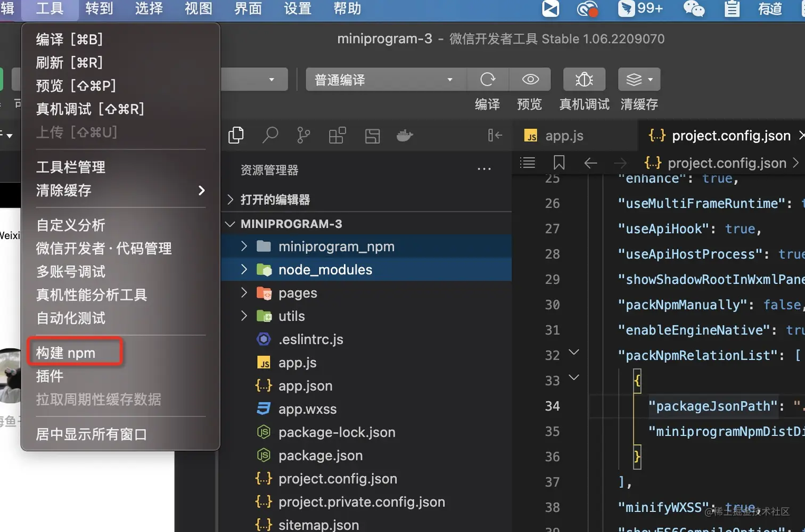Select 构建 npm from the tools menu
Image resolution: width=805 pixels, height=532 pixels.
(x=121, y=353)
